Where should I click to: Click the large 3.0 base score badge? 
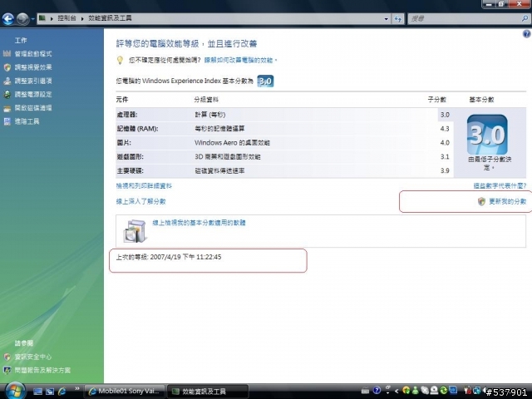(x=487, y=135)
